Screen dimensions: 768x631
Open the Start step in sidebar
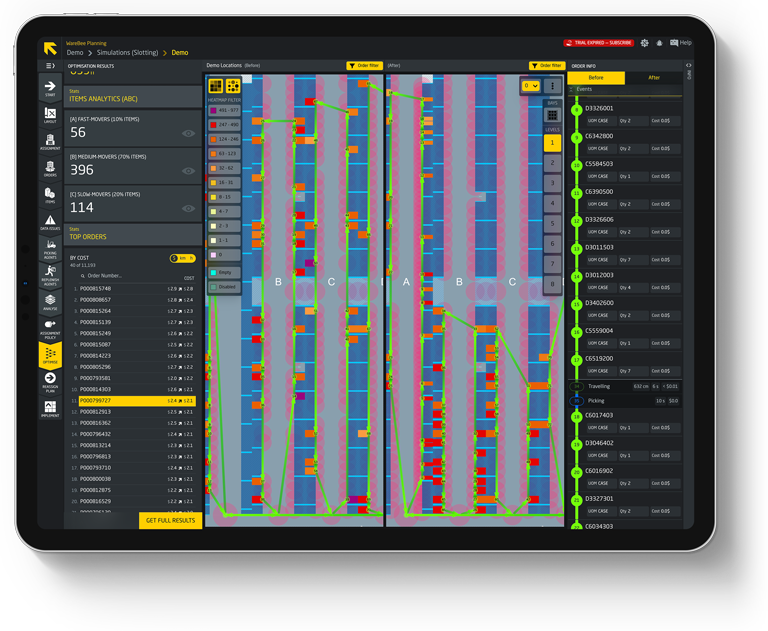tap(50, 88)
